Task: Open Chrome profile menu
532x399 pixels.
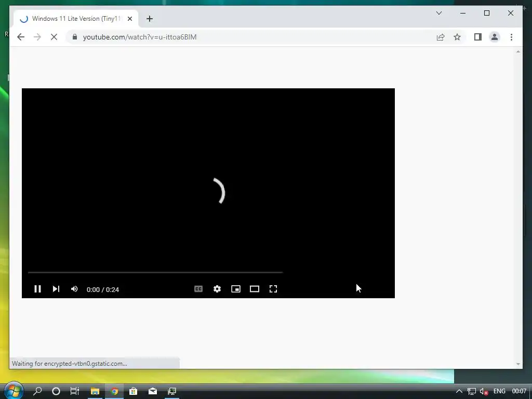Action: 495,37
